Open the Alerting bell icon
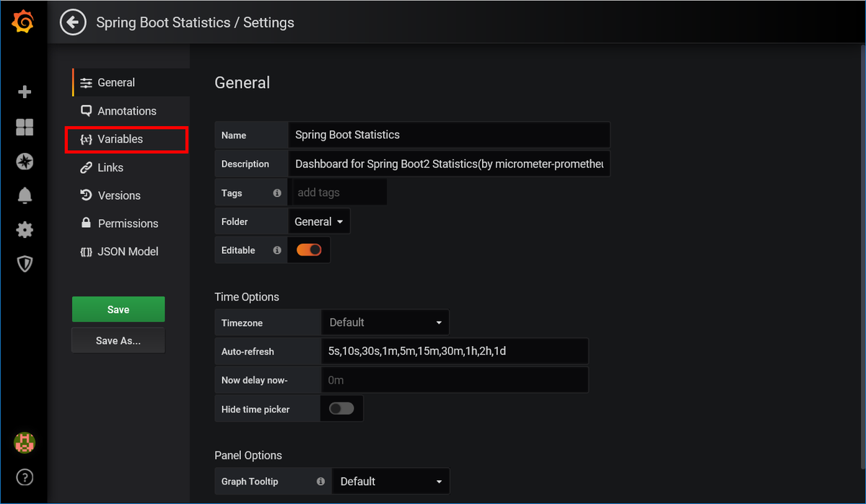Image resolution: width=866 pixels, height=504 pixels. tap(25, 195)
